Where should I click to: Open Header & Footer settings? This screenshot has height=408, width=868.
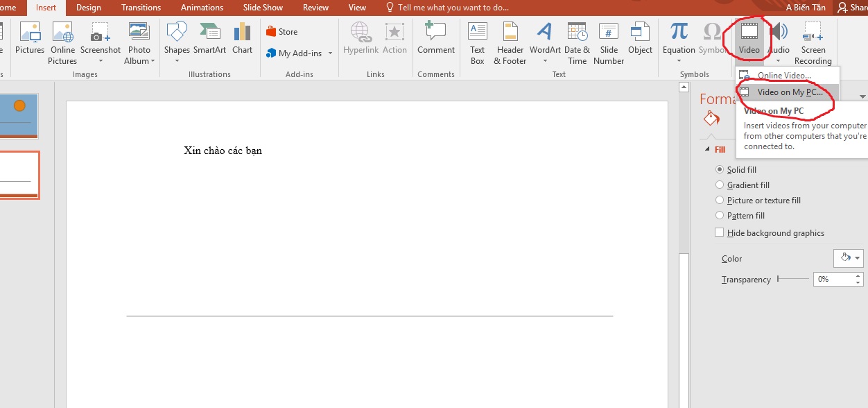click(510, 42)
